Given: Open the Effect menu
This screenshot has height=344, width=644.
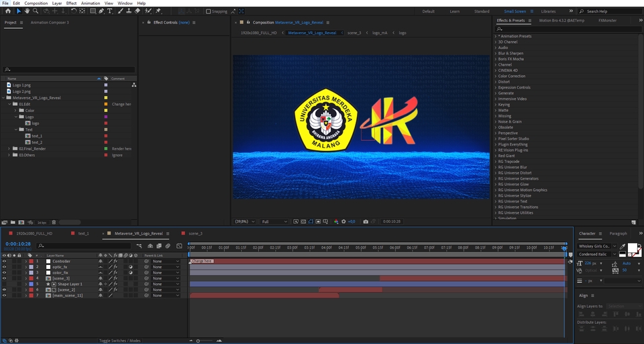Looking at the screenshot, I should point(72,3).
